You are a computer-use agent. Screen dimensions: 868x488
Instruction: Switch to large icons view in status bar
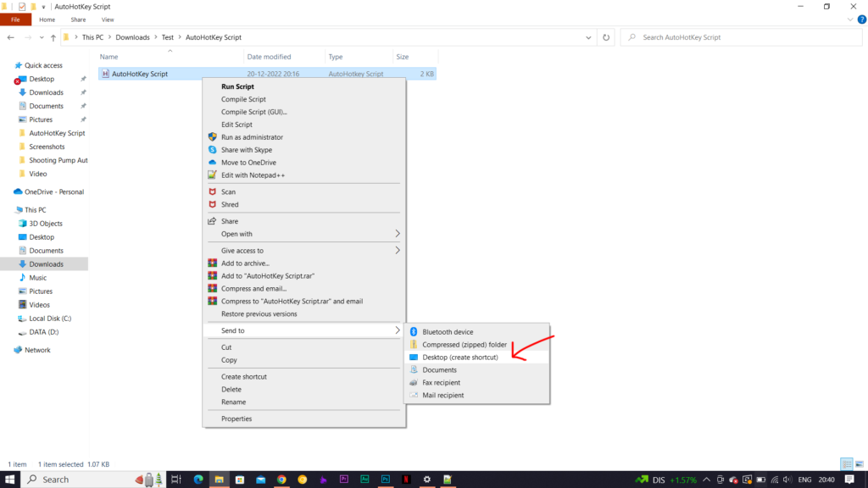point(860,464)
